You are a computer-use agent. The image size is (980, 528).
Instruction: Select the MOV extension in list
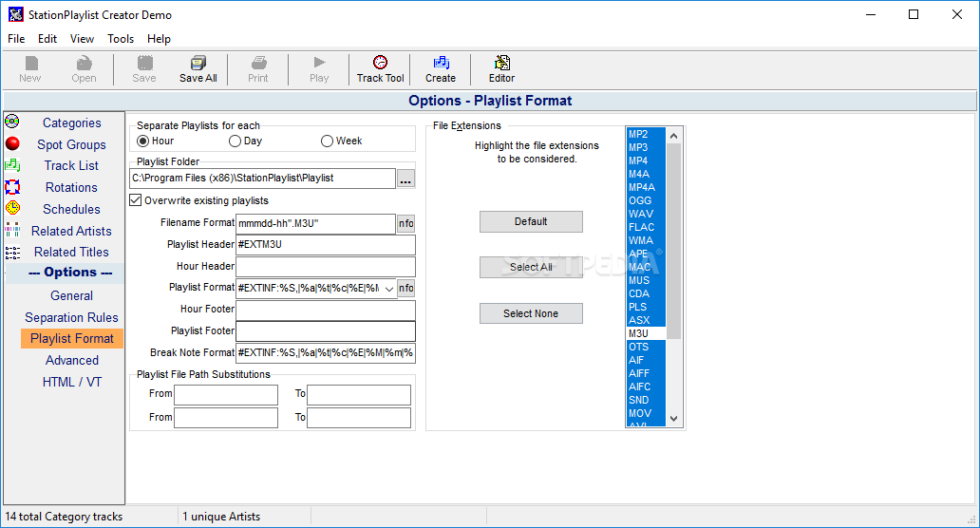(646, 413)
